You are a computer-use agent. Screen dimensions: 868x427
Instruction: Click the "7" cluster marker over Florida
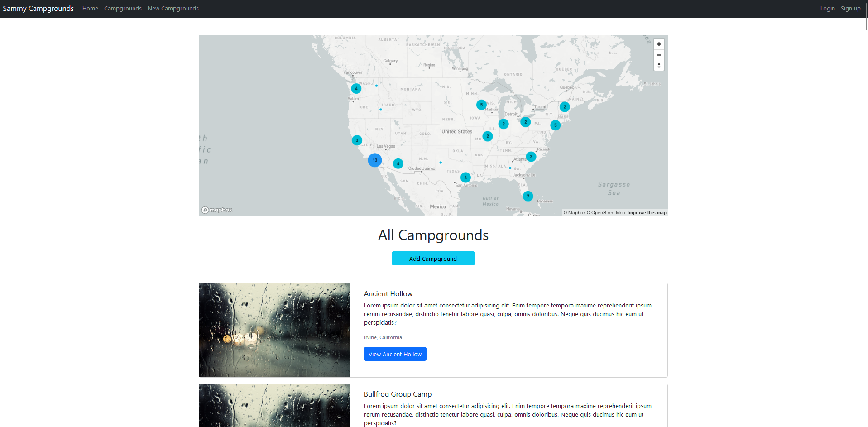click(528, 196)
